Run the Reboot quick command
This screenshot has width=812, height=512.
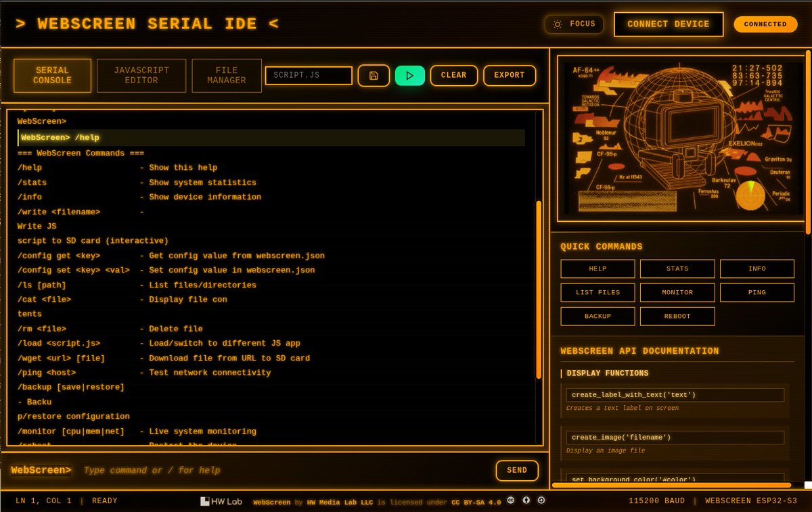click(x=677, y=316)
